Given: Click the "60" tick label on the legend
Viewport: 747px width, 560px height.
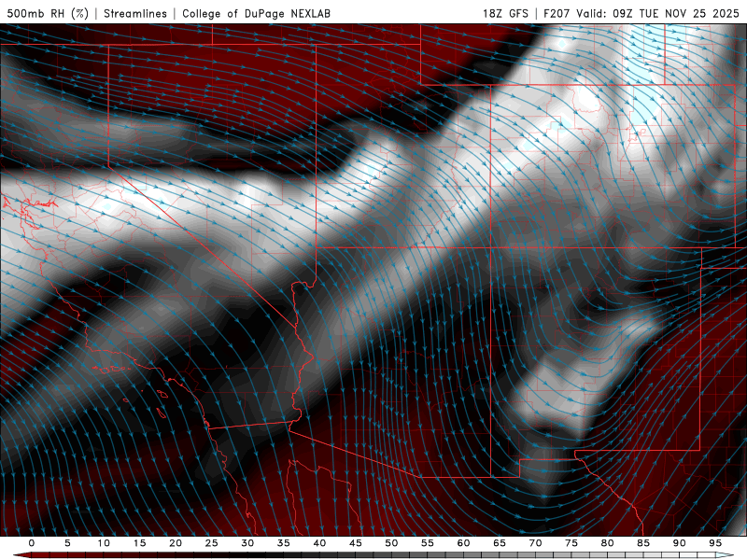Looking at the screenshot, I should [463, 543].
